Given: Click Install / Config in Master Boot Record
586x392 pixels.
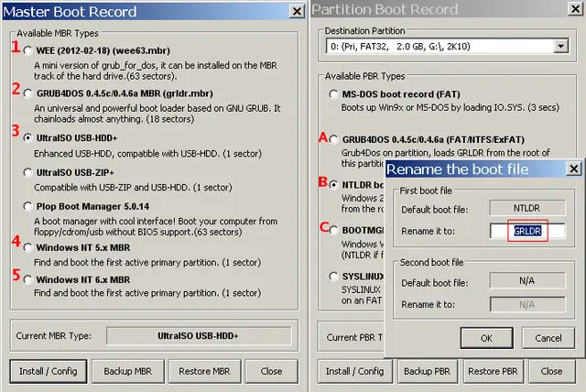Looking at the screenshot, I should [x=49, y=372].
